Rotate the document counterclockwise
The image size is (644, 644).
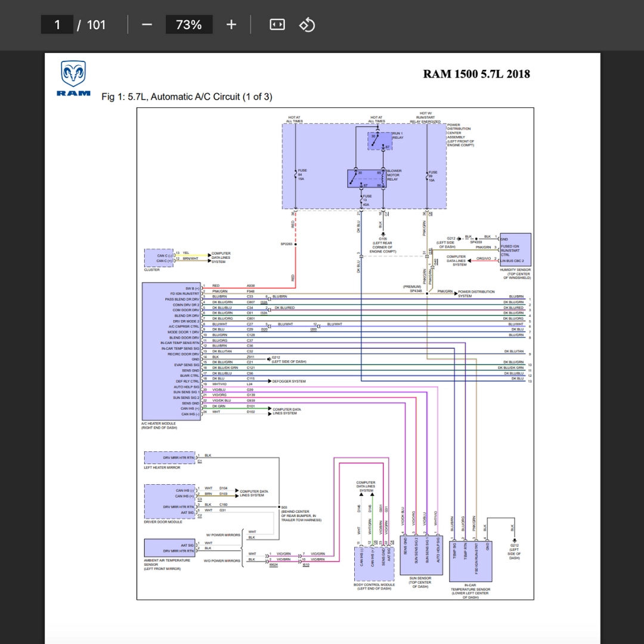pyautogui.click(x=307, y=24)
